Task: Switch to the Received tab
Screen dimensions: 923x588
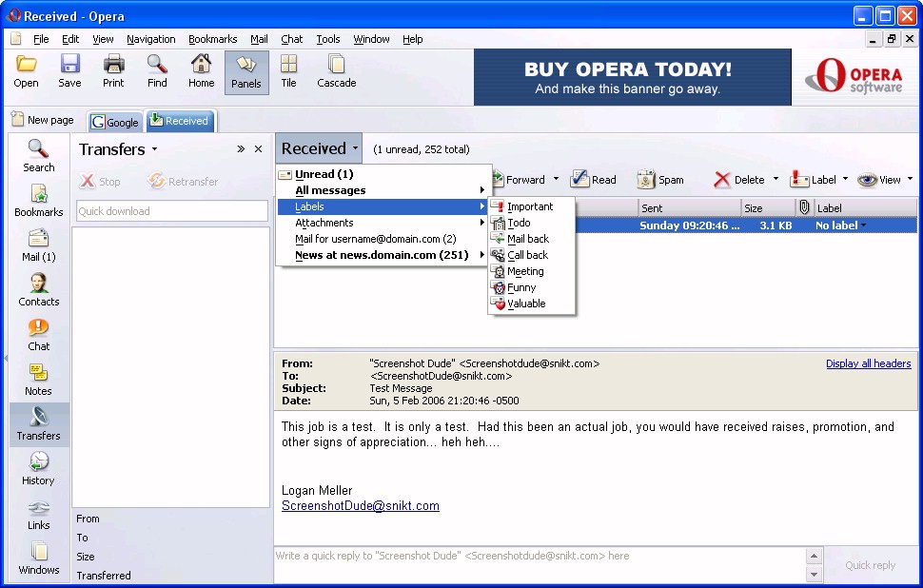Action: pyautogui.click(x=180, y=121)
